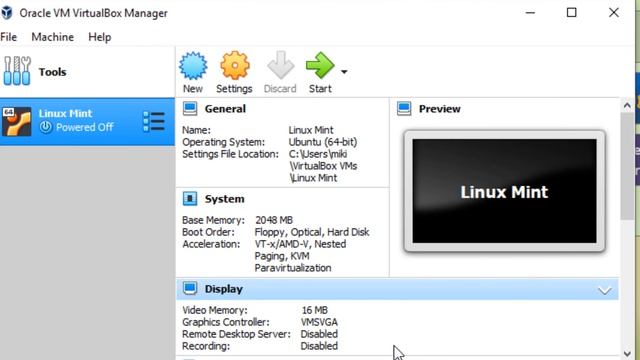Image resolution: width=640 pixels, height=360 pixels.
Task: Click the Settings File Location label
Action: pos(230,154)
